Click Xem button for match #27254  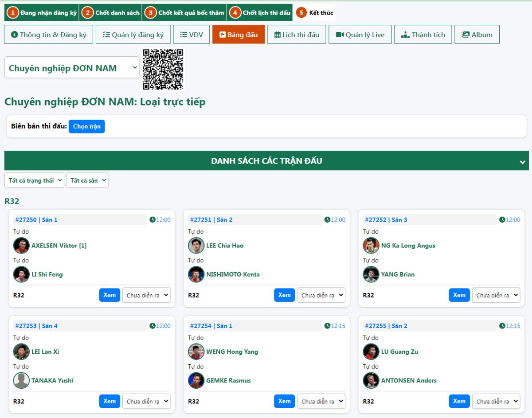[x=284, y=401]
